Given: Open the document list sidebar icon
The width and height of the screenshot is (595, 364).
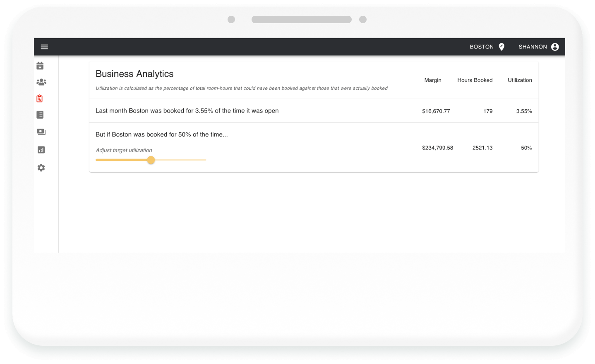Looking at the screenshot, I should pyautogui.click(x=40, y=115).
